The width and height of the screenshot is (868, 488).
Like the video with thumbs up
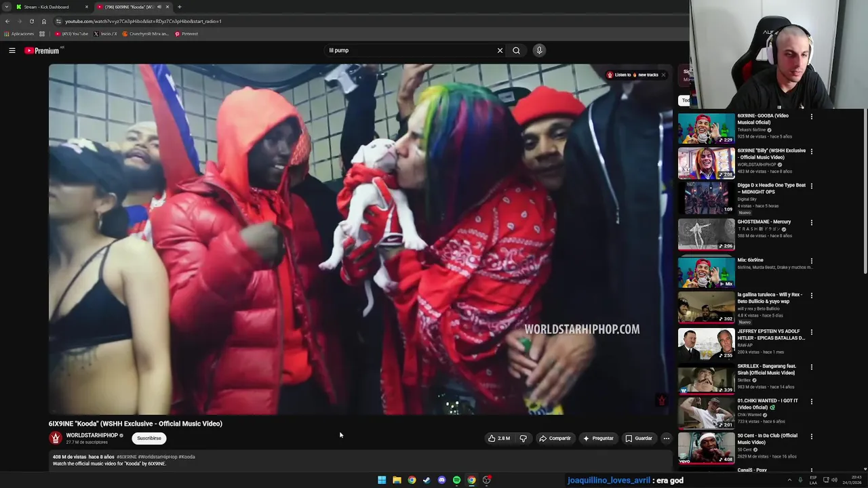click(x=499, y=439)
